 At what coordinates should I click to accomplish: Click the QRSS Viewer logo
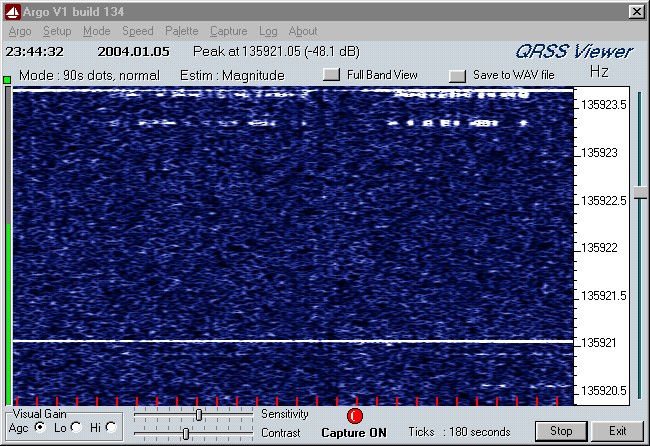pos(574,52)
